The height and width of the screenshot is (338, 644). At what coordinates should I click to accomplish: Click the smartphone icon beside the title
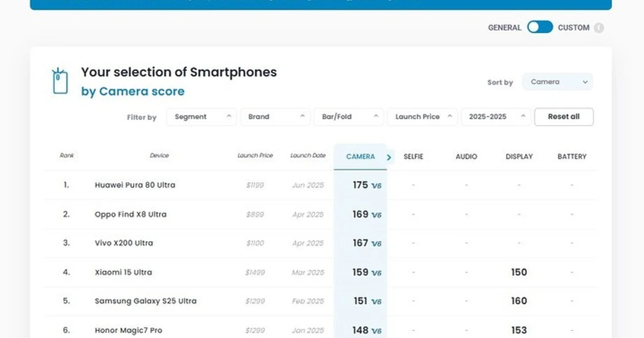click(x=60, y=82)
